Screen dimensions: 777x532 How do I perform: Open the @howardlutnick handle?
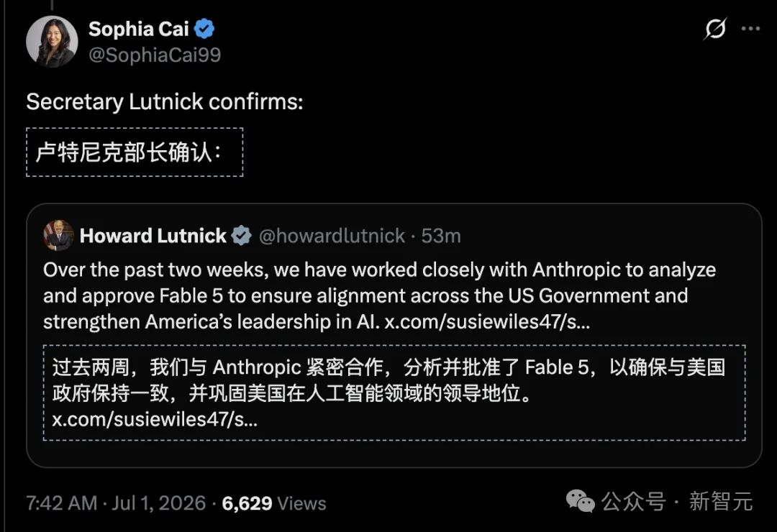coord(332,236)
